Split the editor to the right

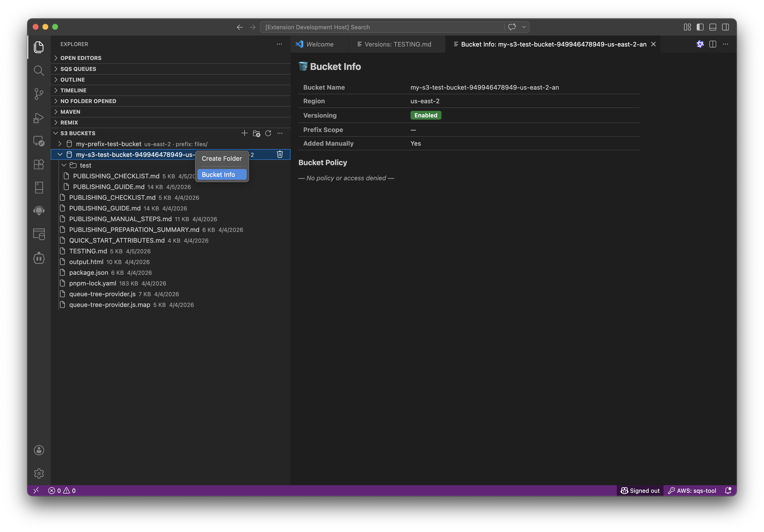[712, 44]
